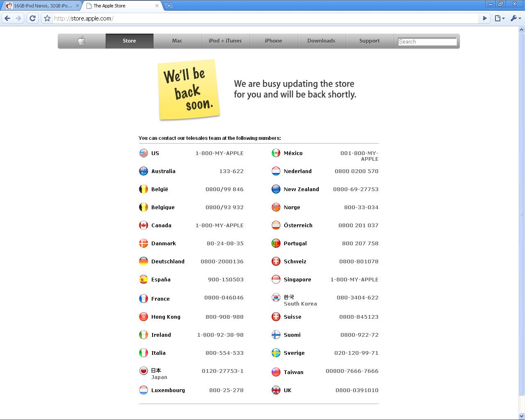Select the Suisse country name
Screen dimensions: 525x420
tap(292, 317)
